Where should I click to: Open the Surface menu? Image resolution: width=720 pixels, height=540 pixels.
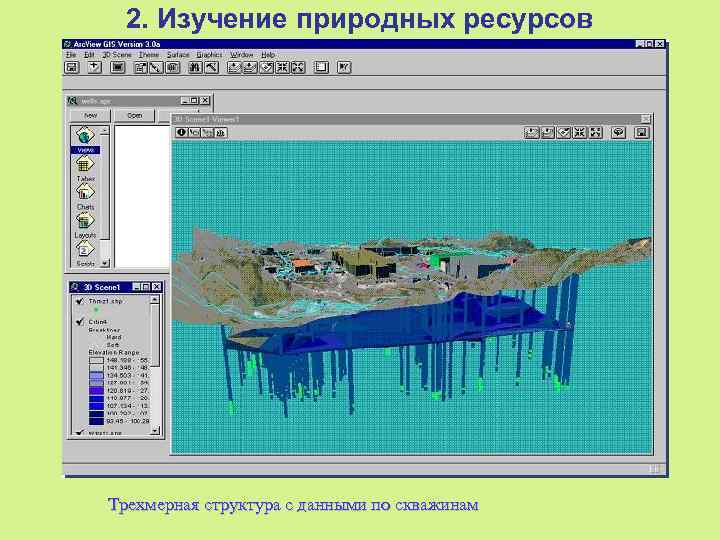pyautogui.click(x=178, y=55)
